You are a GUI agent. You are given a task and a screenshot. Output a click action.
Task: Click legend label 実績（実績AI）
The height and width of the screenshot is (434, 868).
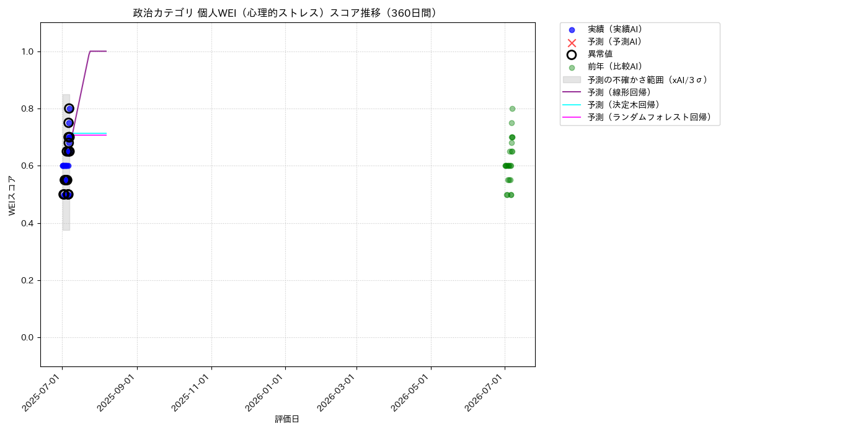click(615, 29)
